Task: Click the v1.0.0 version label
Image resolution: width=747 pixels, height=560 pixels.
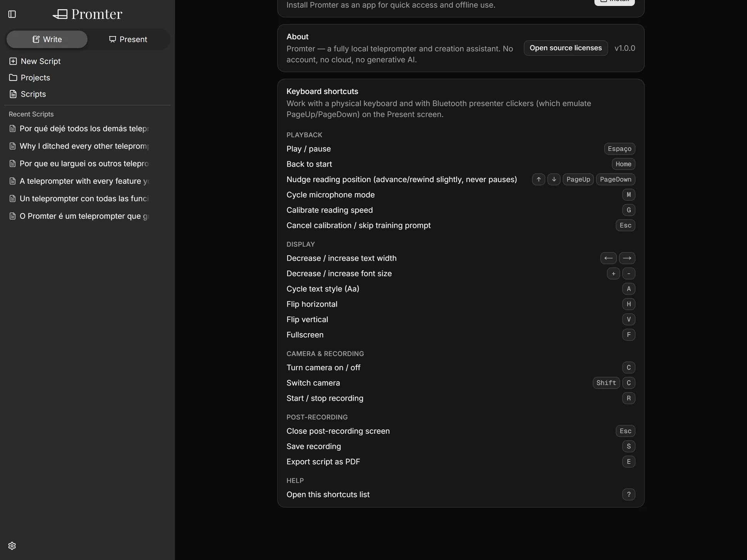Action: (x=625, y=48)
